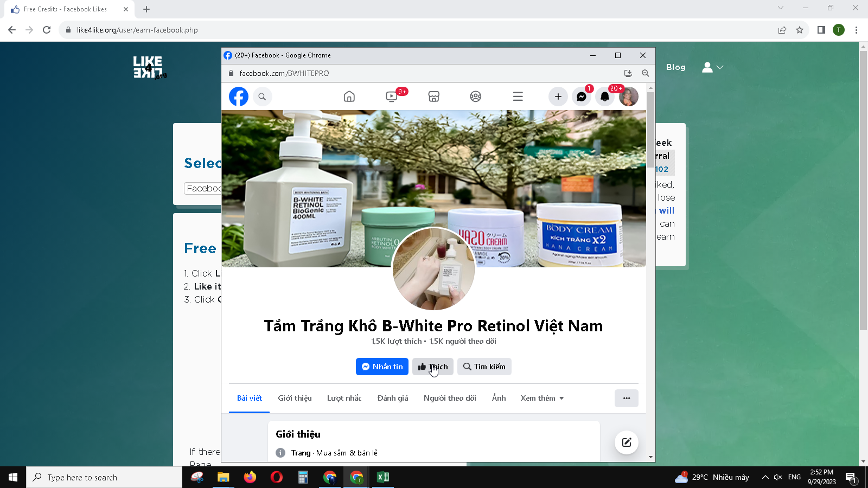Open the Windows notification center
Image resolution: width=868 pixels, height=488 pixels.
(x=851, y=478)
